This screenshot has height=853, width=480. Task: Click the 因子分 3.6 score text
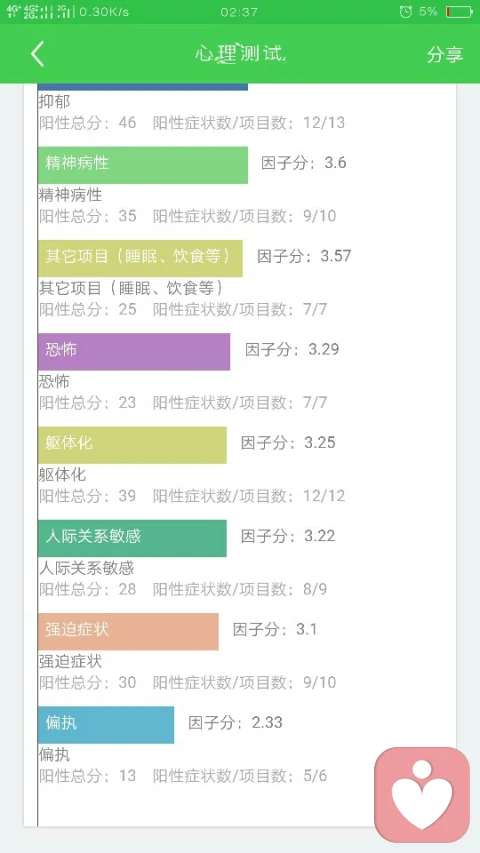click(304, 163)
